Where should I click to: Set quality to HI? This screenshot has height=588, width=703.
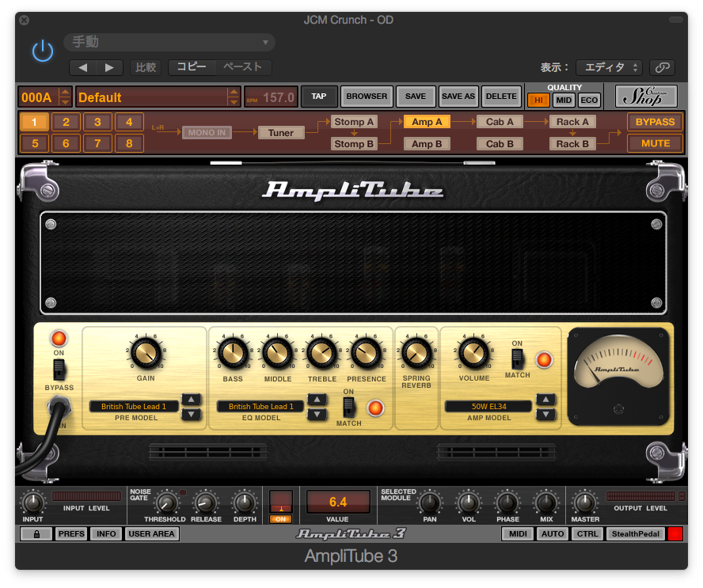(x=538, y=100)
